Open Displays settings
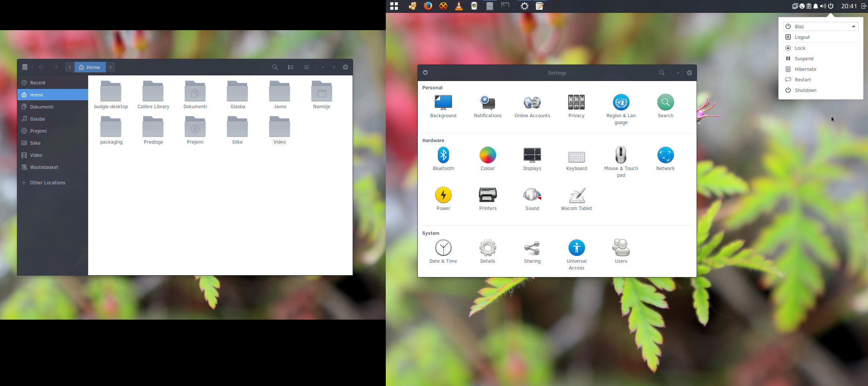 (x=532, y=159)
